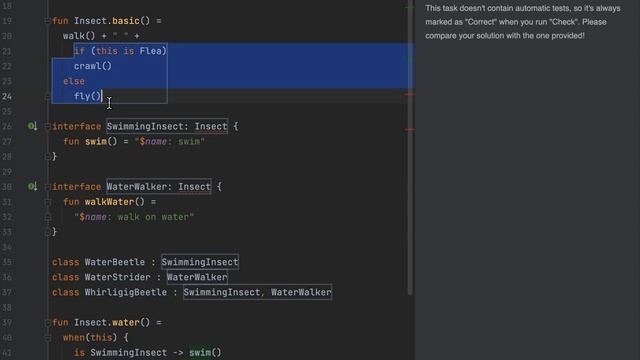Screen dimensions: 640x360
Task: Click the fly() call on line 24
Action: point(87,96)
